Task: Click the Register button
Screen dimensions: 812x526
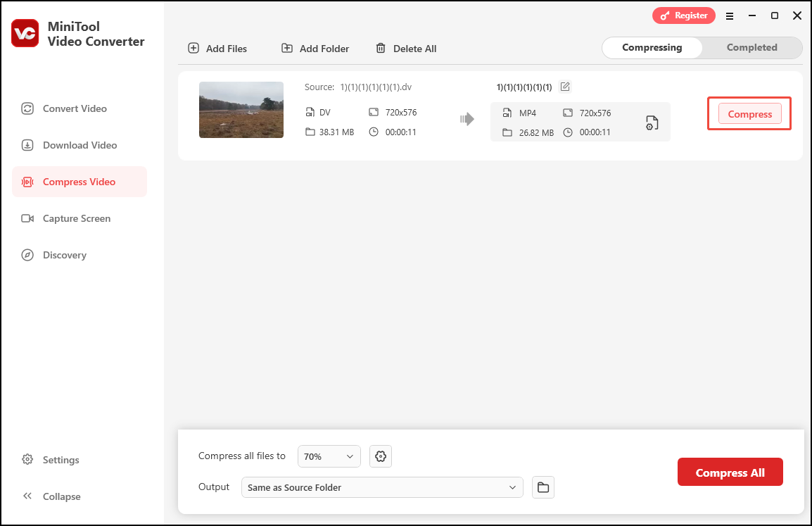Action: [x=683, y=15]
